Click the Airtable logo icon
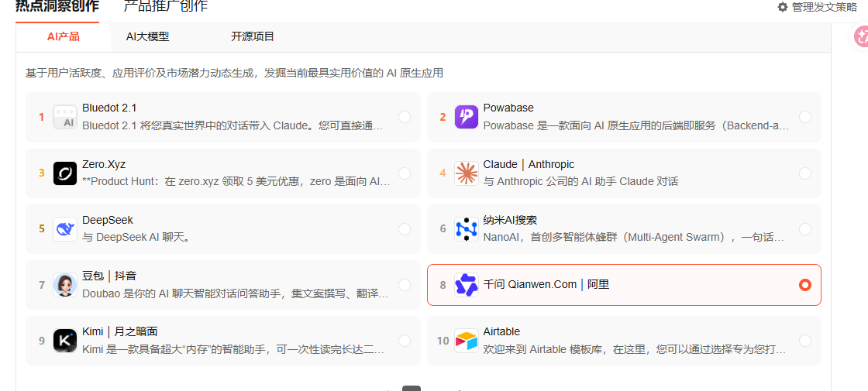Image resolution: width=868 pixels, height=391 pixels. (x=466, y=341)
